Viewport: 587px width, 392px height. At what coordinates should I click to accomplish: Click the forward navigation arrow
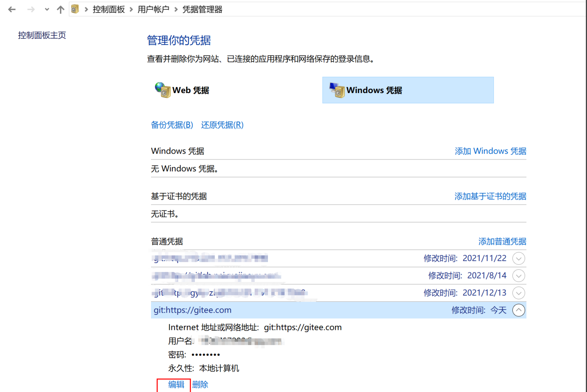point(30,9)
